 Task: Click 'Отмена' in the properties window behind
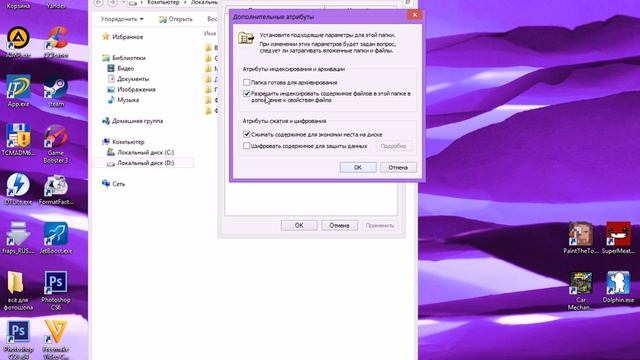click(339, 225)
